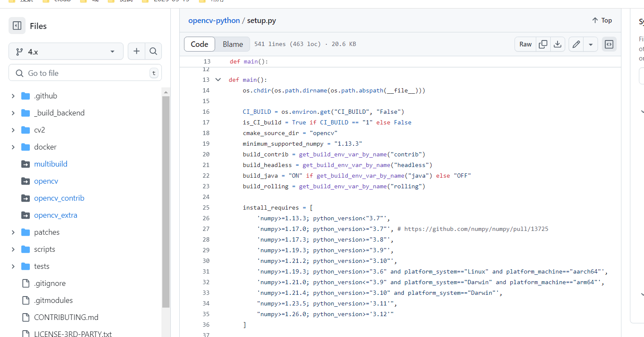Screen dimensions: 644x337
Task: Click the file tree vertical scrollbar
Action: pos(166,202)
